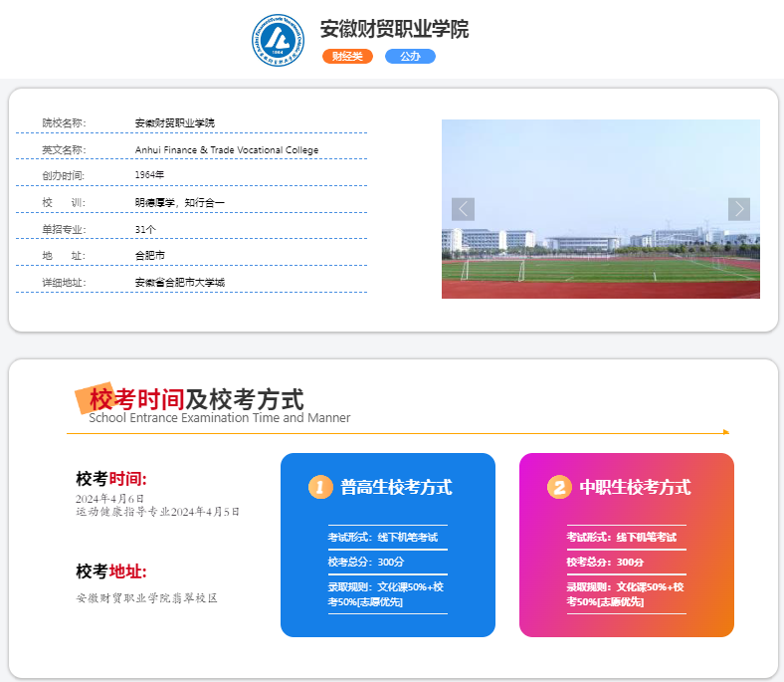Select the English name Anhui Finance & Trade Vocational College
Viewport: 784px width, 682px height.
pyautogui.click(x=227, y=150)
